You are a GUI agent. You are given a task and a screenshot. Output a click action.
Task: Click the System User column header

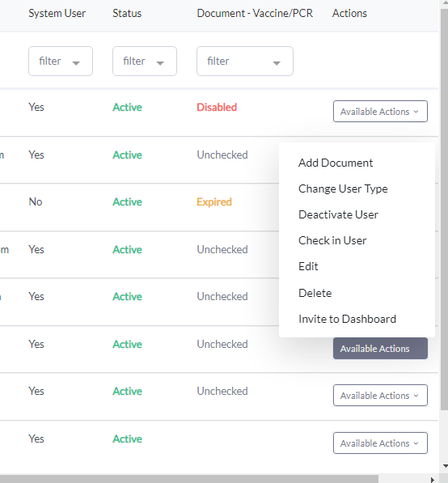57,13
